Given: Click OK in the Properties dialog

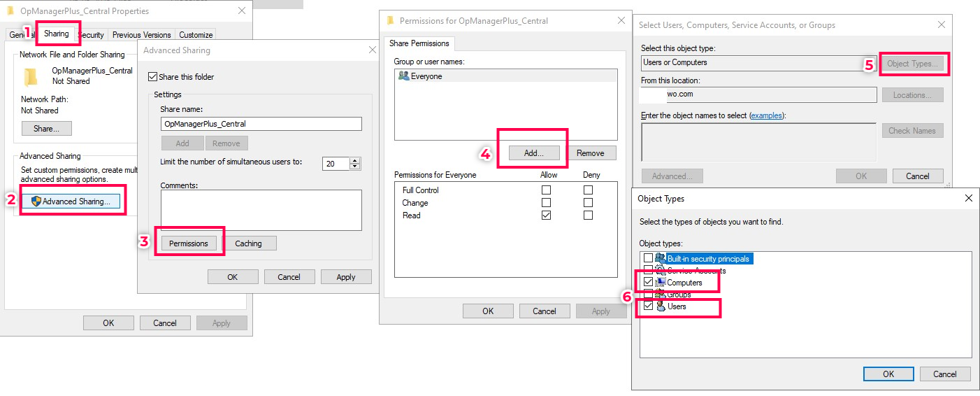Looking at the screenshot, I should [x=108, y=323].
